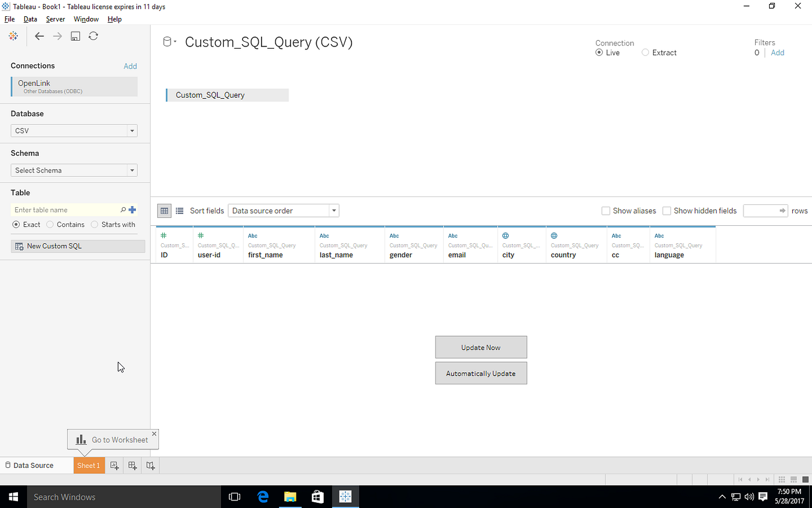This screenshot has width=812, height=508.
Task: Click Add next to Connections
Action: point(130,66)
